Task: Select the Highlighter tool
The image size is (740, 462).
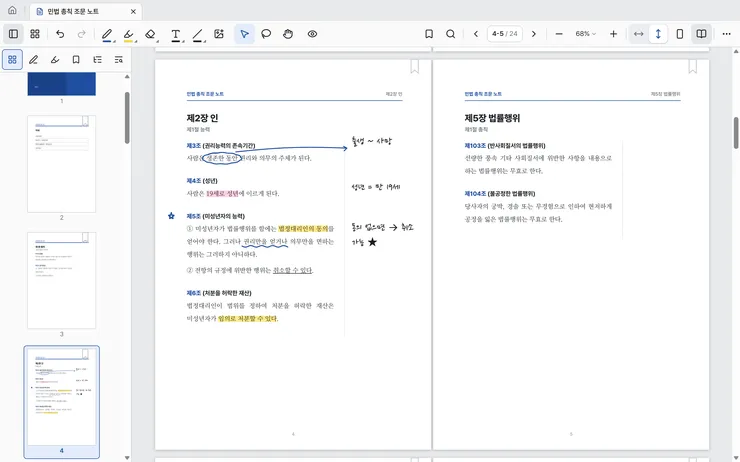Action: 128,34
